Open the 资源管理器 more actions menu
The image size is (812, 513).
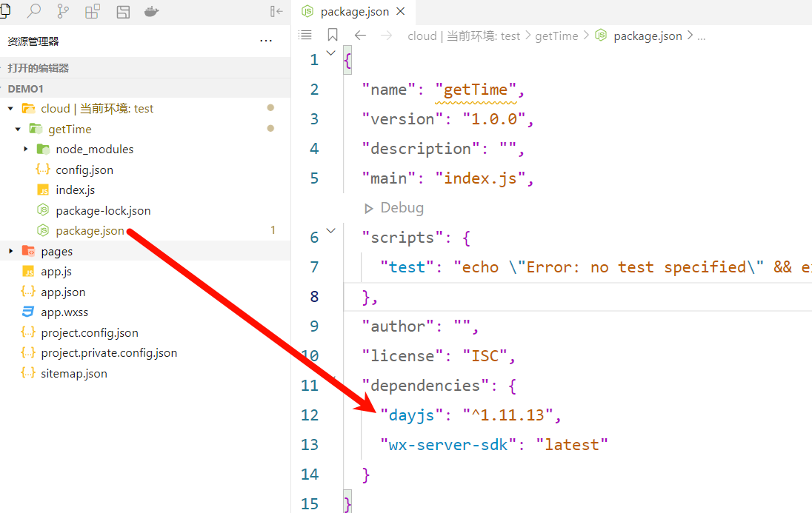click(266, 41)
